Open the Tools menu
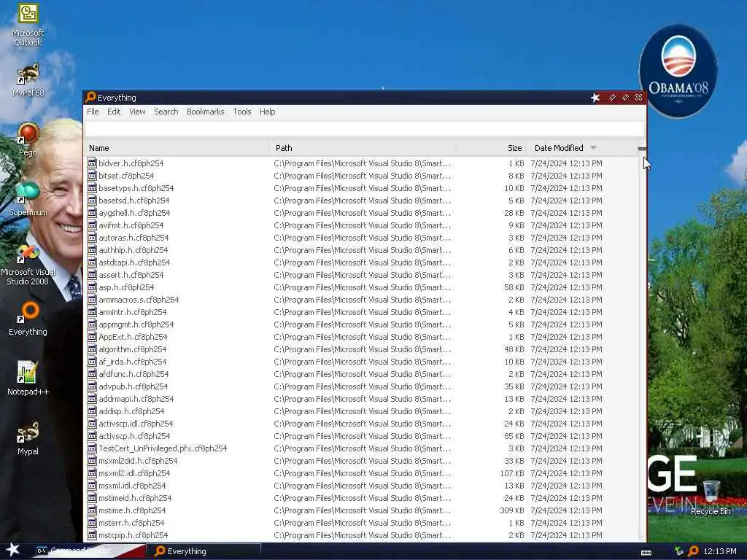 pyautogui.click(x=242, y=112)
